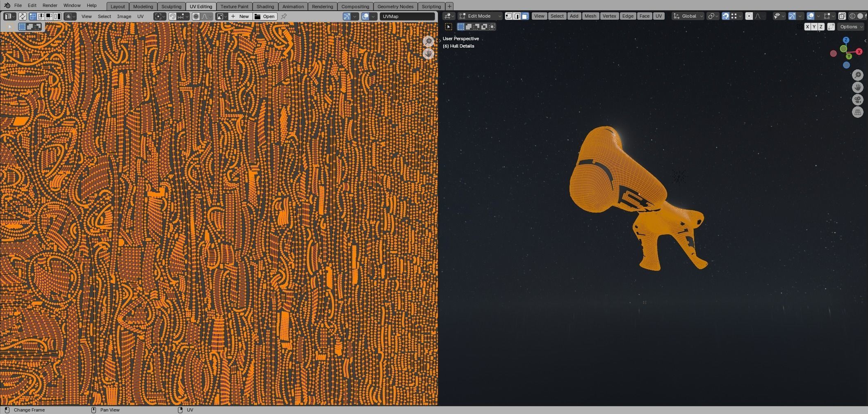Viewport: 868px width, 414px height.
Task: Click the UVMap name field
Action: click(407, 16)
